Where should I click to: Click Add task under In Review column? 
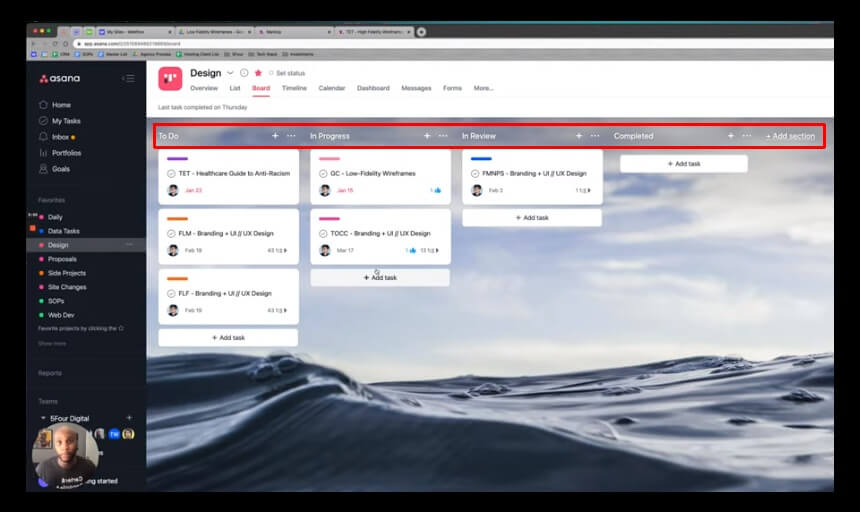[x=532, y=218]
